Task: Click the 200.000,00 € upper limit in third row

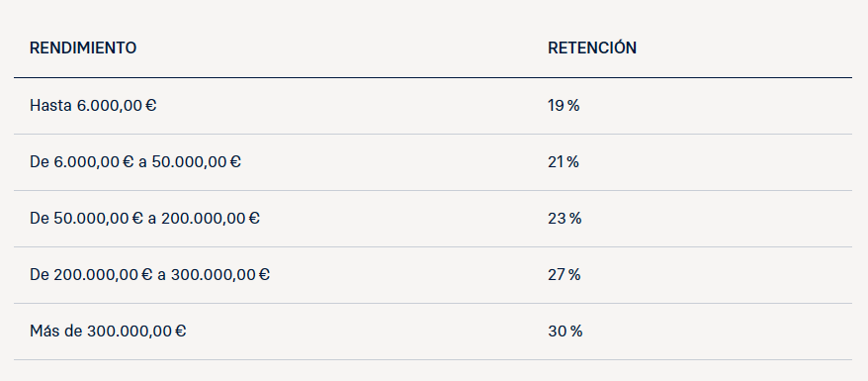Action: [x=211, y=218]
